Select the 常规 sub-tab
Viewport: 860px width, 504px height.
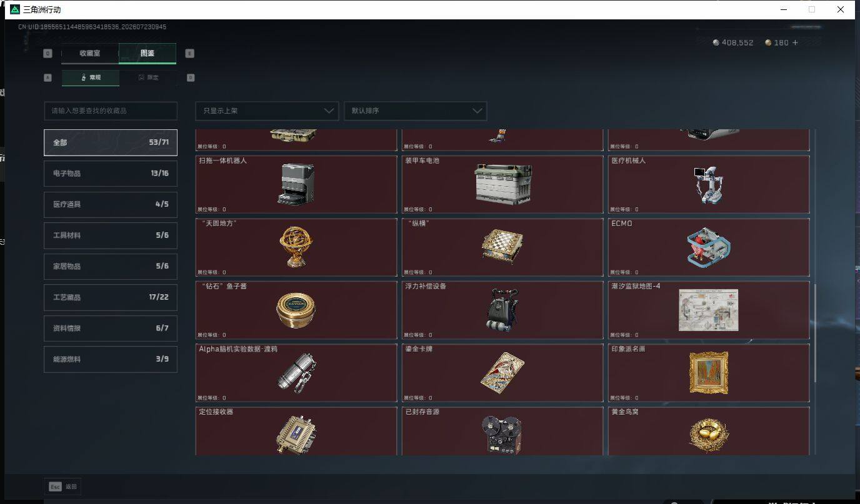point(91,77)
